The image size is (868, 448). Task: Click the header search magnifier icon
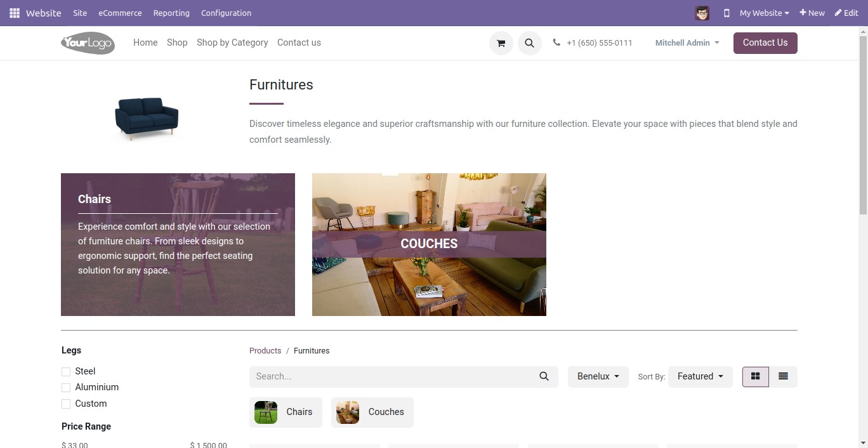(x=530, y=43)
